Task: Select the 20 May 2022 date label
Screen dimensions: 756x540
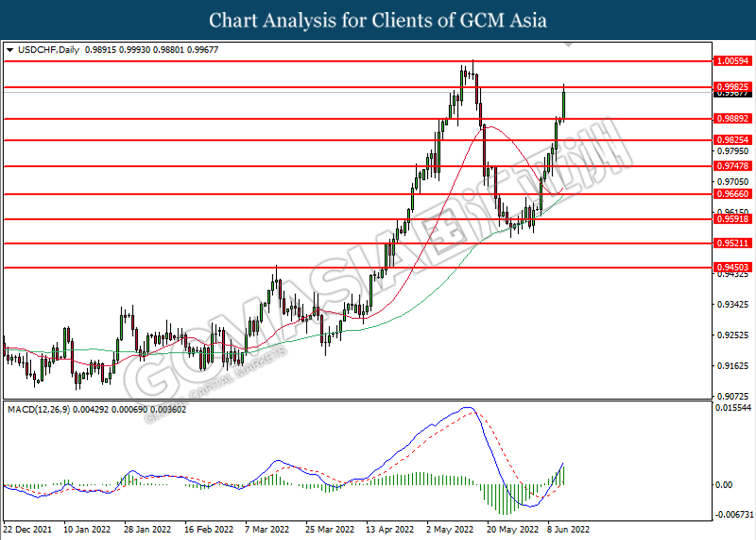Action: pyautogui.click(x=513, y=529)
